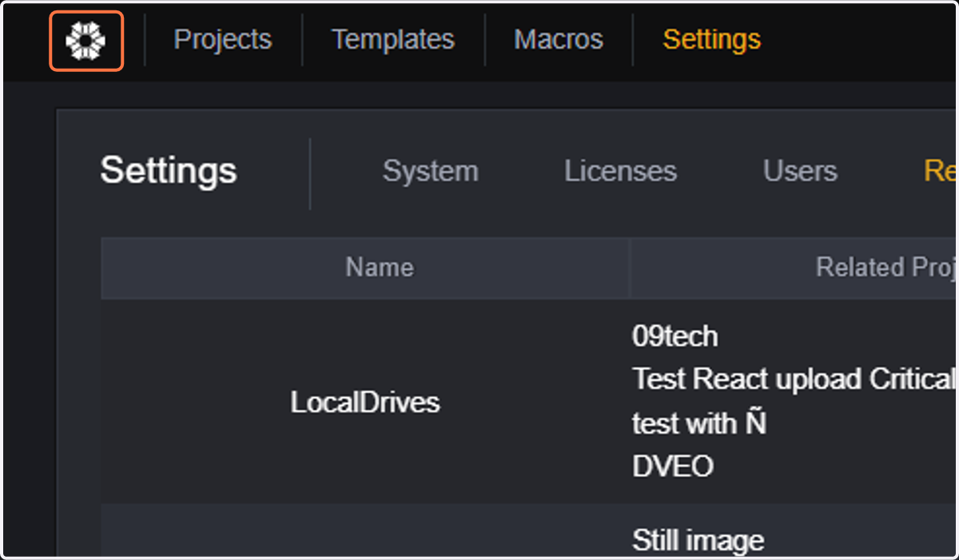Click the DVEO project entry
This screenshot has width=959, height=560.
pyautogui.click(x=672, y=466)
